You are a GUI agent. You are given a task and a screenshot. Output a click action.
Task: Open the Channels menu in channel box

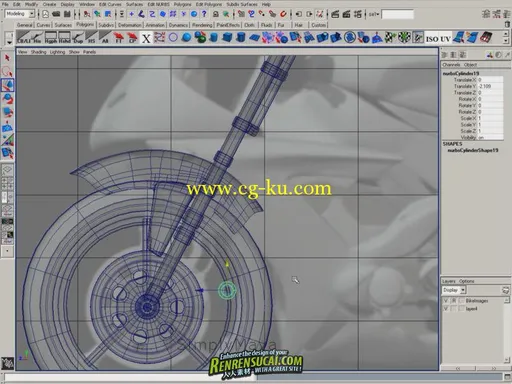tap(451, 65)
